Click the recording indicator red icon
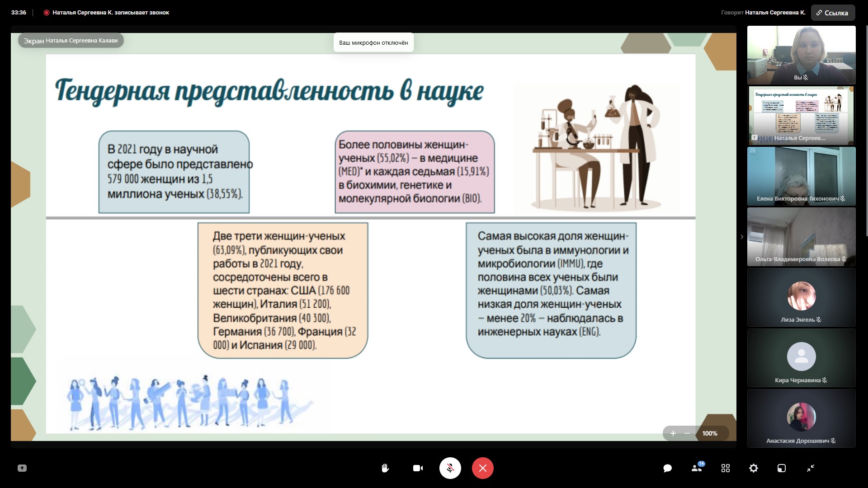868x488 pixels. click(x=46, y=13)
